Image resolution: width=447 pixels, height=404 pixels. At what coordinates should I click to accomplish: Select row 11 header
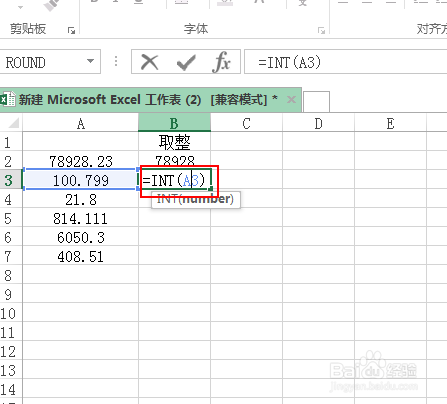point(11,332)
